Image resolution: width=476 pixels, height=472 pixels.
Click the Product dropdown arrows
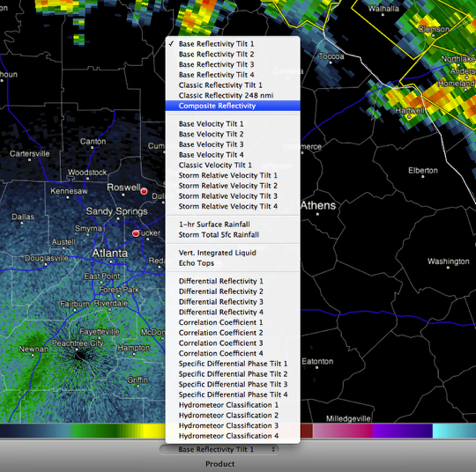[273, 449]
